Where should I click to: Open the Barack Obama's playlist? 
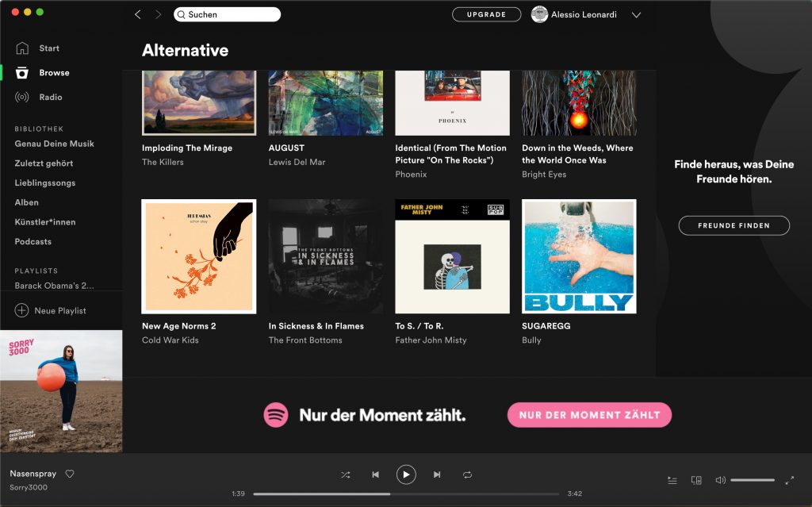click(54, 286)
